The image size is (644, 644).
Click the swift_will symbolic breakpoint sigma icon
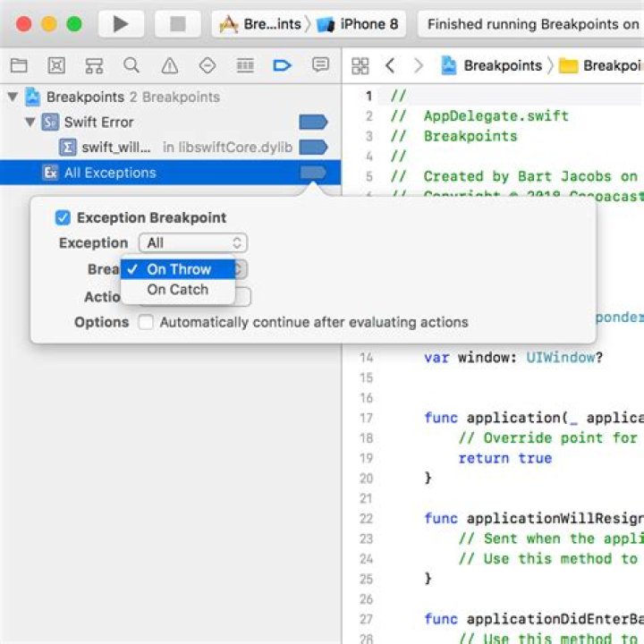coord(67,147)
